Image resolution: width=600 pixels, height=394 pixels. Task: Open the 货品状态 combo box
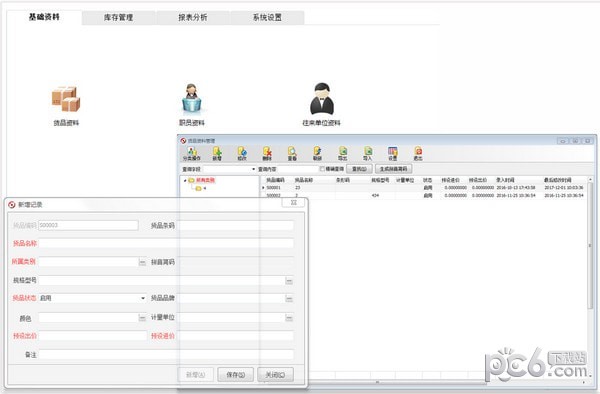click(x=93, y=298)
